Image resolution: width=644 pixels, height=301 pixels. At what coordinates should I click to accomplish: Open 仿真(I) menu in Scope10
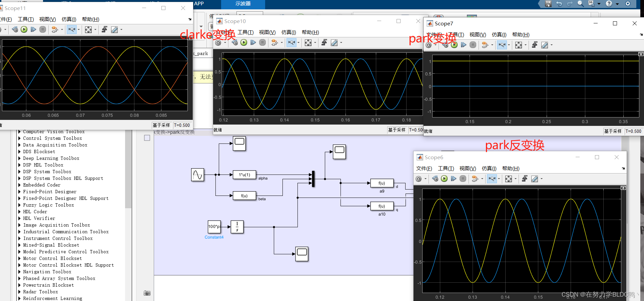click(x=288, y=32)
